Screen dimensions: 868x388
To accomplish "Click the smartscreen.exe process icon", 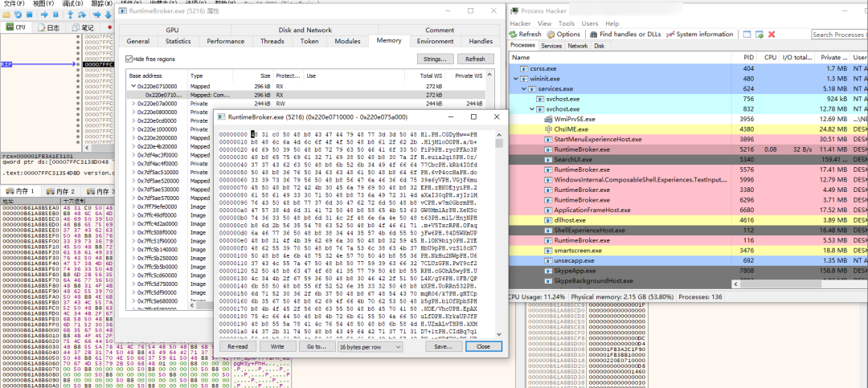I will pos(549,250).
